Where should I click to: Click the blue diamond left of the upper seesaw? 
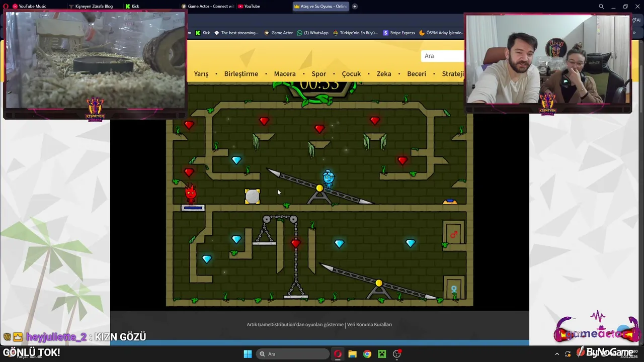236,160
